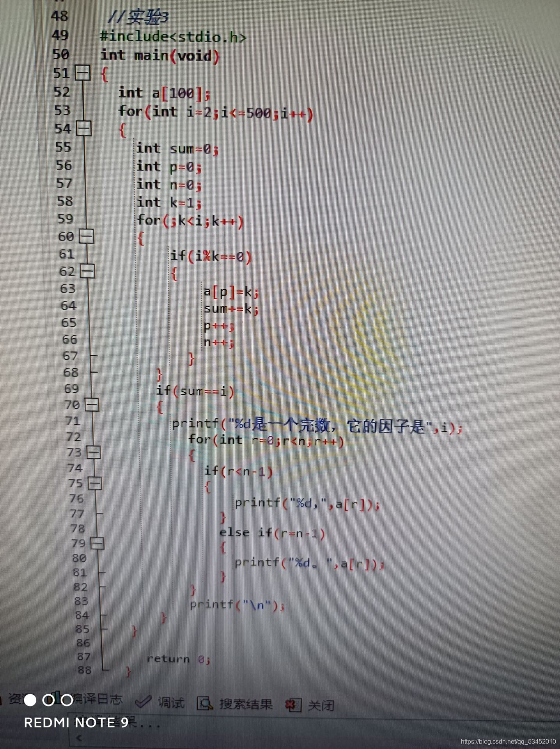Click the comment line //实验3
560x749 pixels.
(138, 17)
